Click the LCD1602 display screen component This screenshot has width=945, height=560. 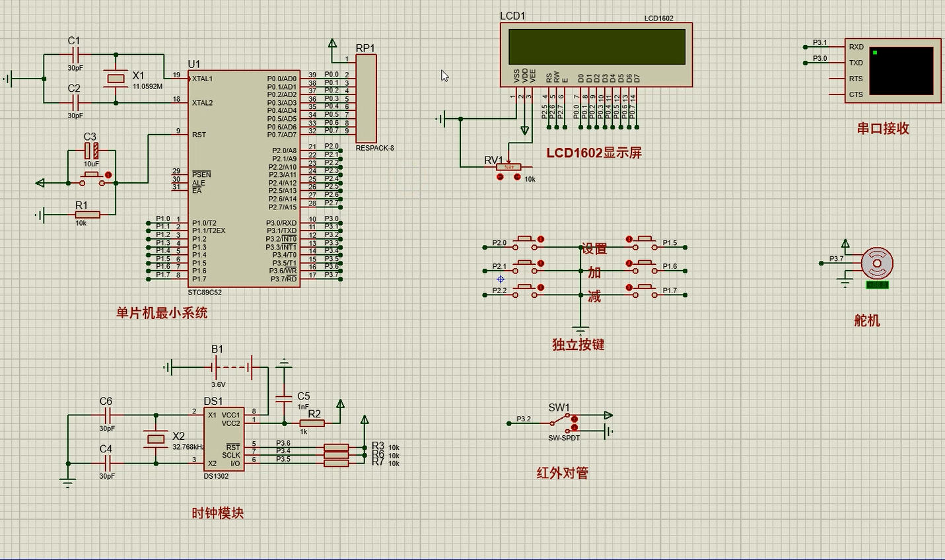click(596, 47)
